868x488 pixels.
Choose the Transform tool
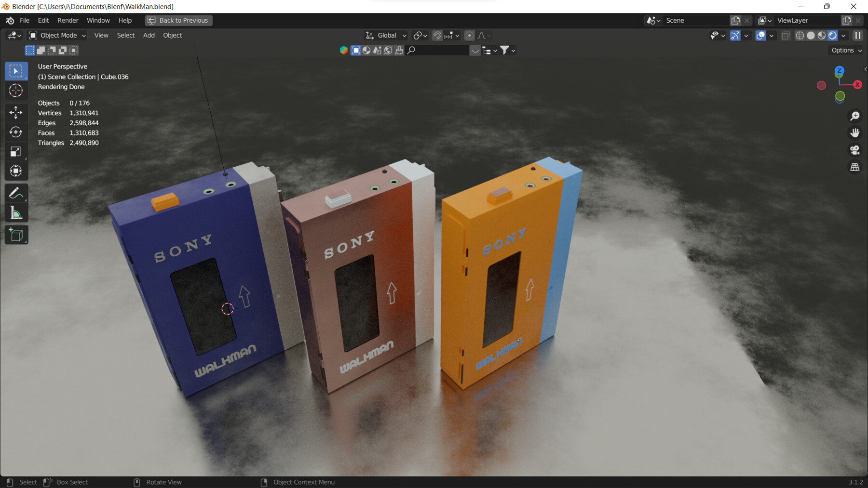click(x=16, y=171)
